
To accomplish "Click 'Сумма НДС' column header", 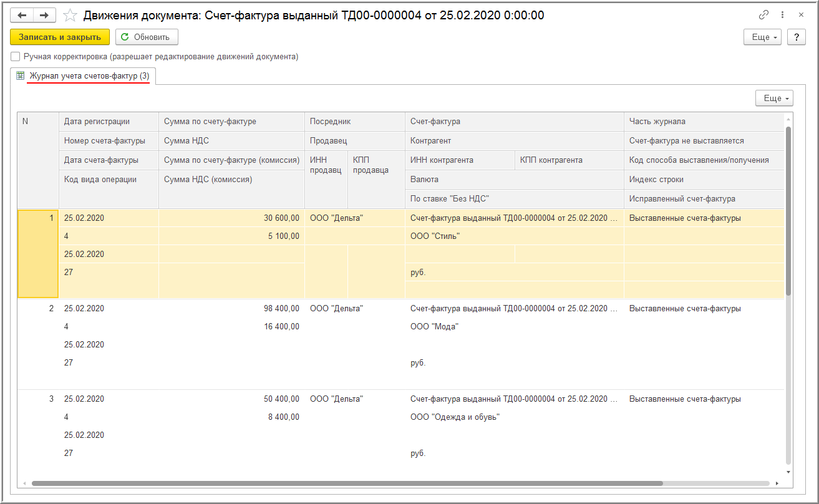I will coord(231,141).
